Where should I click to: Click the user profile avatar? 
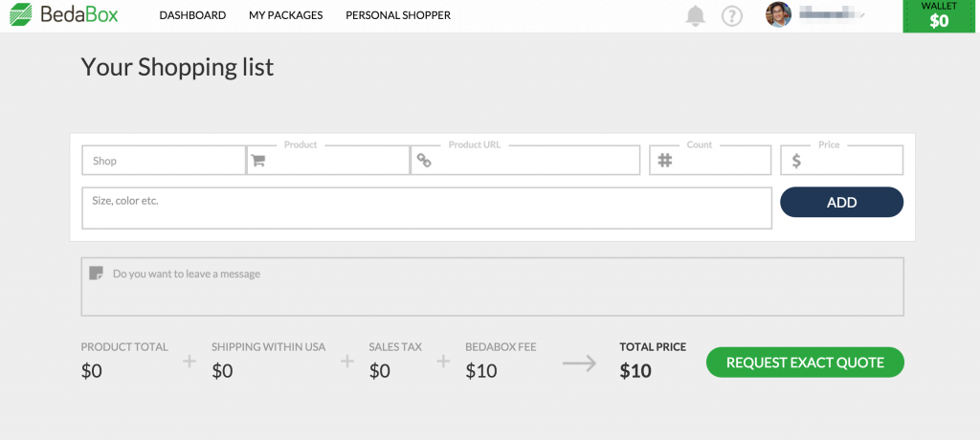[x=779, y=15]
